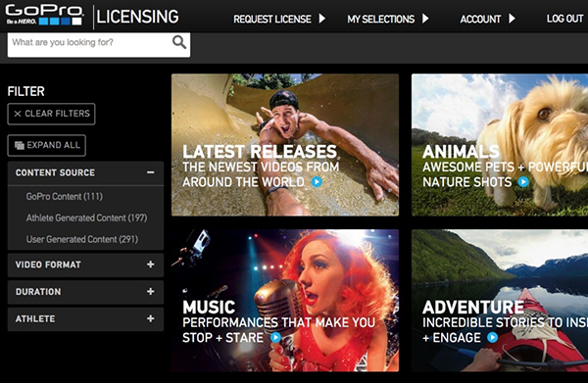
Task: Expand the Athlete filter
Action: click(x=150, y=318)
